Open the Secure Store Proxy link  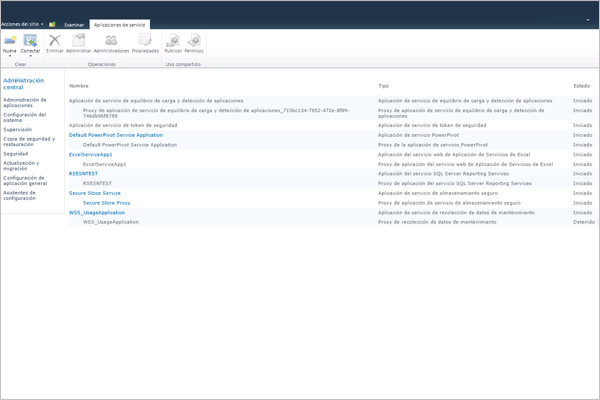[x=107, y=203]
